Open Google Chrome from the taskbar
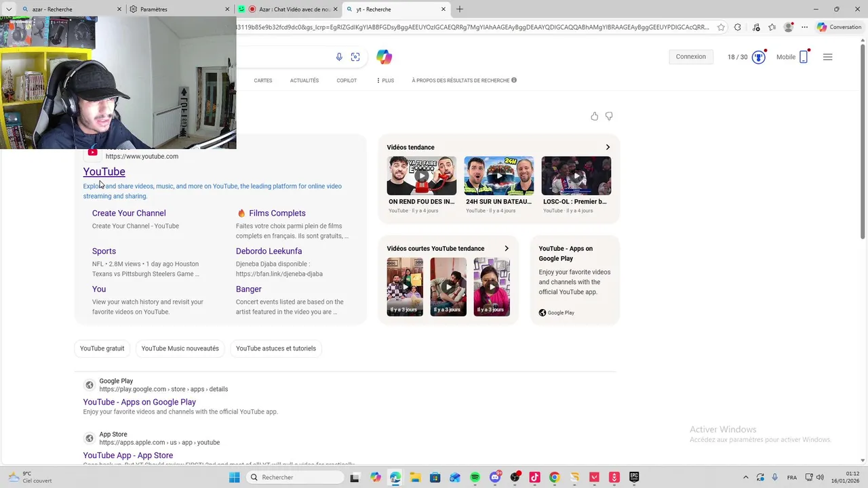868x488 pixels. 554,477
